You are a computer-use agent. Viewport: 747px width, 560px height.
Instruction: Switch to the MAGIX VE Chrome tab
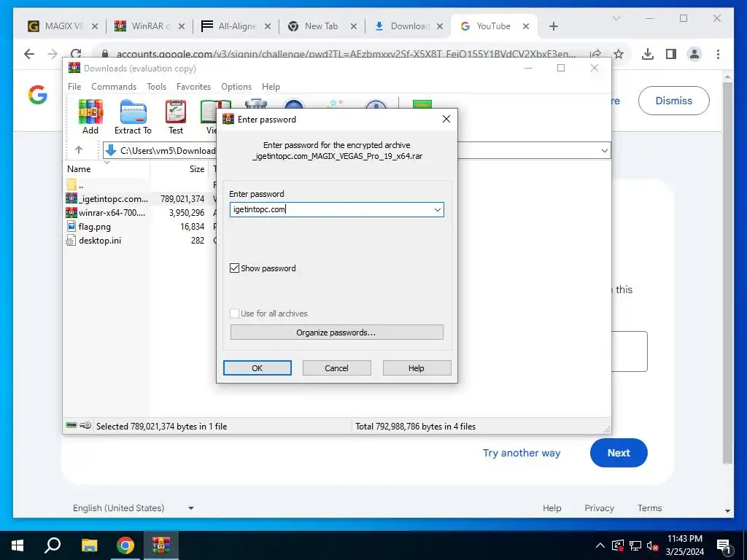coord(63,26)
